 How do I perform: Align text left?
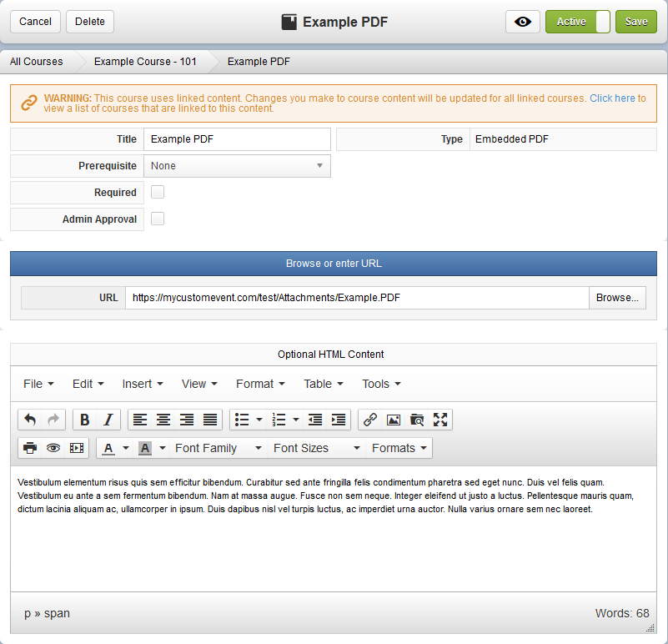[x=140, y=420]
